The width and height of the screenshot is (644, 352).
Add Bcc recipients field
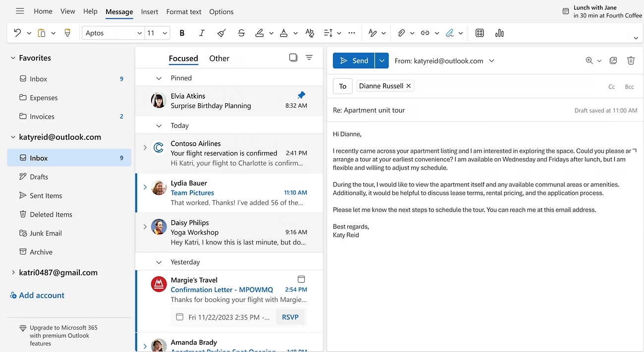coord(630,87)
